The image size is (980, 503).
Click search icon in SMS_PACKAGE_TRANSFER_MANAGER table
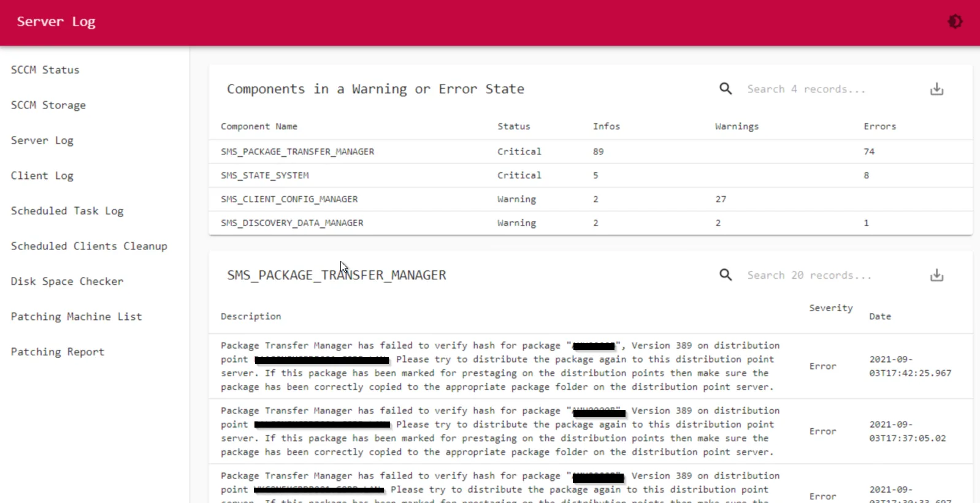(x=725, y=275)
